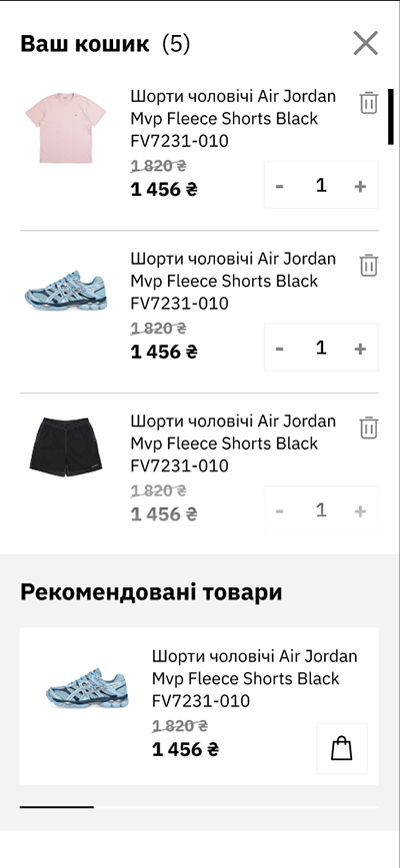Increase quantity of pink t-shirt item
400x868 pixels.
click(360, 187)
